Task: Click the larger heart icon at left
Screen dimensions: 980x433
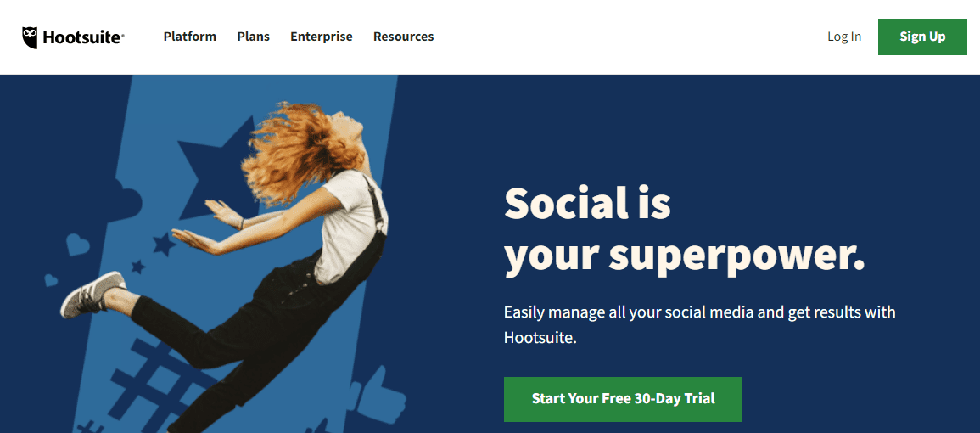Action: pos(77,244)
